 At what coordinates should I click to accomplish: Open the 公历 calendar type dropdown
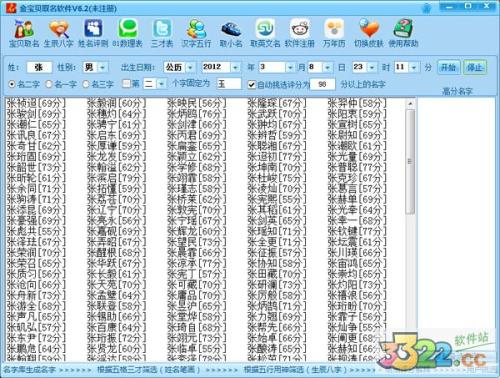pyautogui.click(x=190, y=67)
